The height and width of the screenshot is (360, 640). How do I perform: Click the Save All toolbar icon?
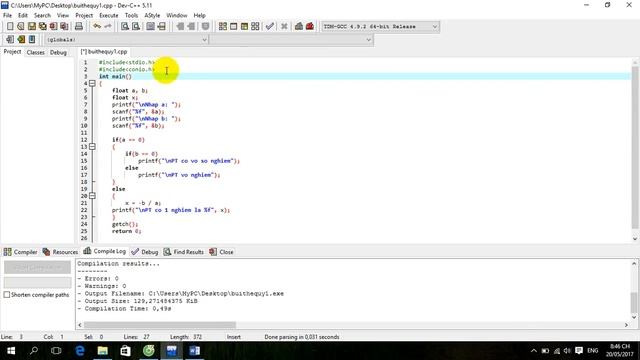click(x=42, y=27)
